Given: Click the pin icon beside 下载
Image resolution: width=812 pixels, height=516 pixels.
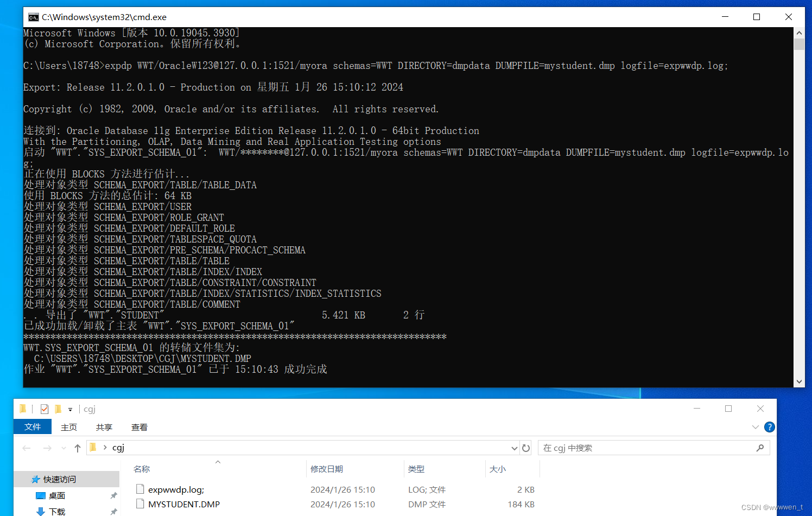Looking at the screenshot, I should click(x=113, y=512).
